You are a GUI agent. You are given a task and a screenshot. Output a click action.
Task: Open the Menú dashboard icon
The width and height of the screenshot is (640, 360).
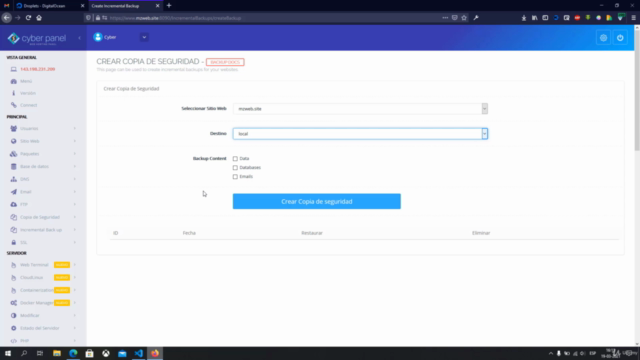pyautogui.click(x=13, y=81)
